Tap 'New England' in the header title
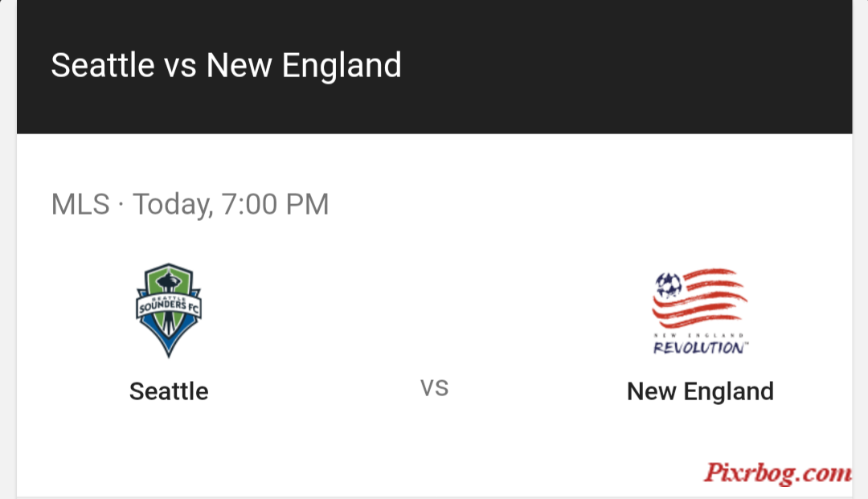The height and width of the screenshot is (499, 868). click(x=303, y=65)
